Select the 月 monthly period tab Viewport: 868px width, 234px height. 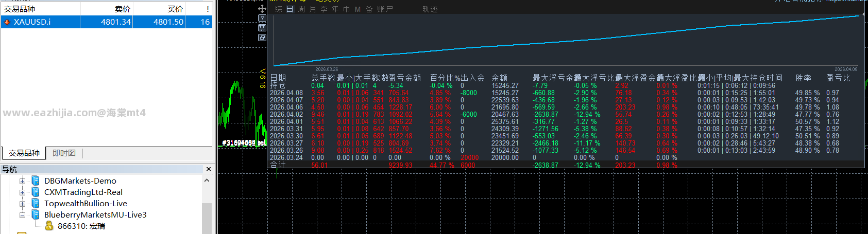click(313, 9)
